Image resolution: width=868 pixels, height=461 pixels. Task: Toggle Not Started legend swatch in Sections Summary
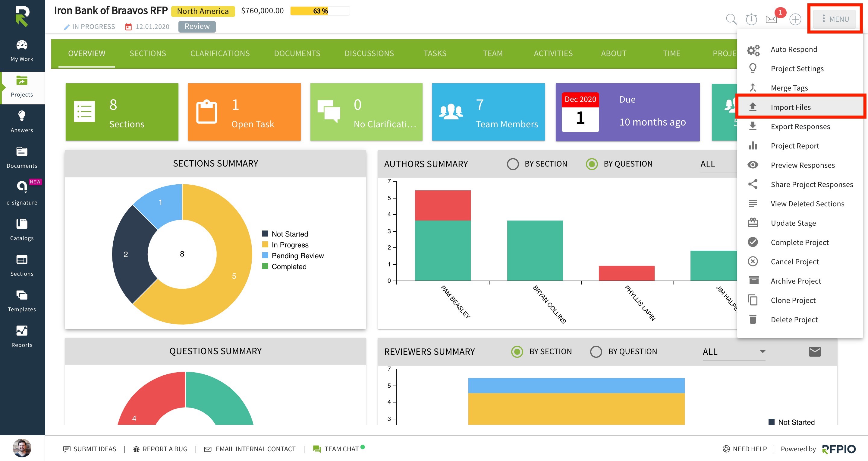265,234
